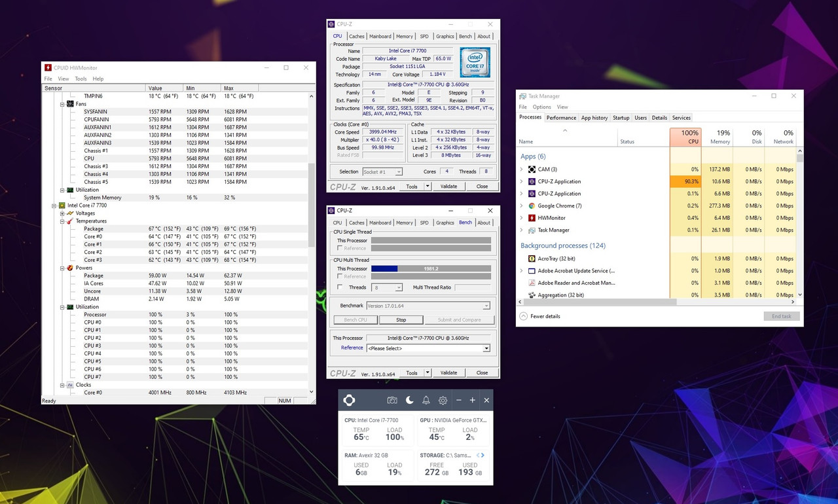Click the Intel Core i7 logo in CPU-Z
838x504 pixels.
pyautogui.click(x=475, y=63)
